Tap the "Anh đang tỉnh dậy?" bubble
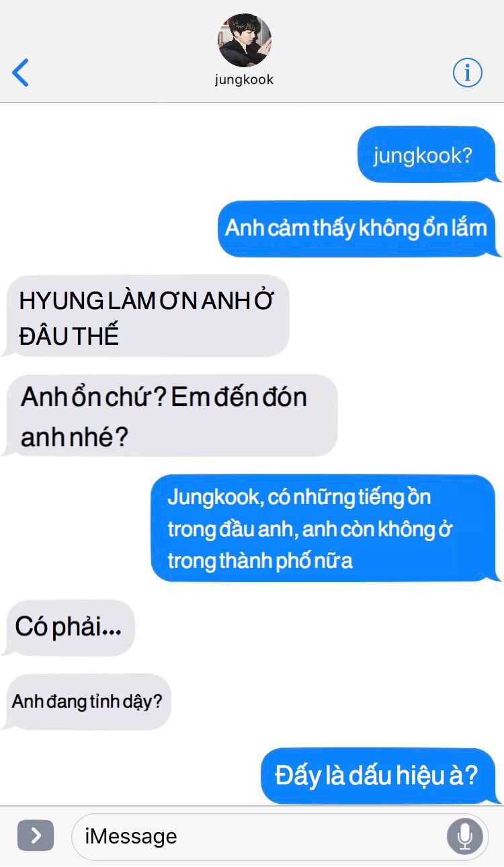 [x=87, y=702]
